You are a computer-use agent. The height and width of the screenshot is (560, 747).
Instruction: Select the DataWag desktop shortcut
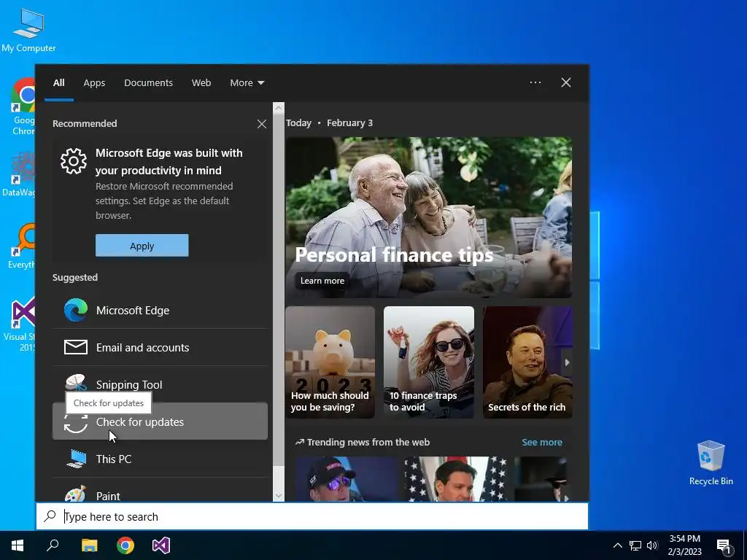click(x=19, y=174)
